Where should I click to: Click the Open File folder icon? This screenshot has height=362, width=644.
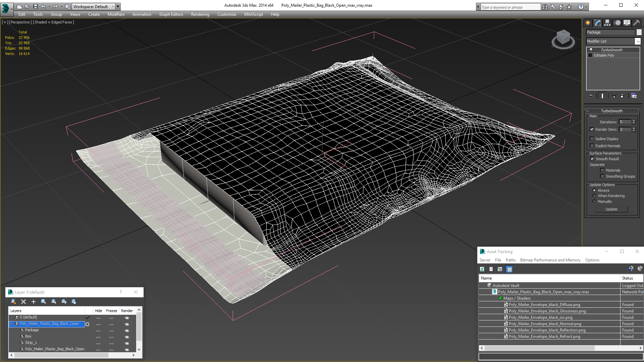(x=28, y=6)
